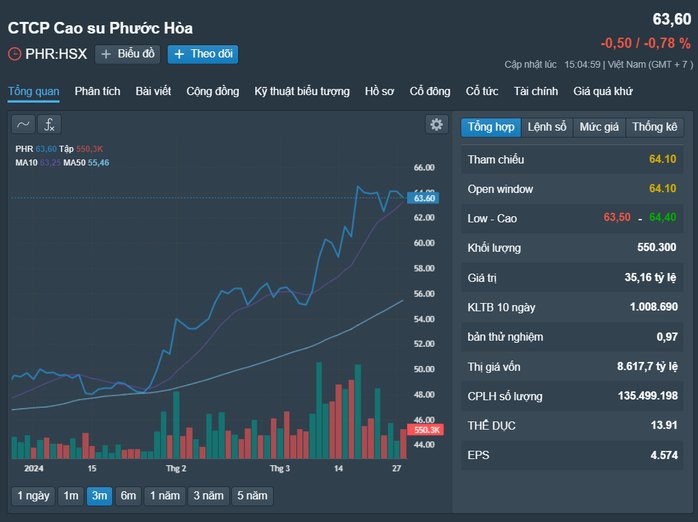The width and height of the screenshot is (698, 522).
Task: Select Tổng hợp panel tab
Action: (x=491, y=127)
